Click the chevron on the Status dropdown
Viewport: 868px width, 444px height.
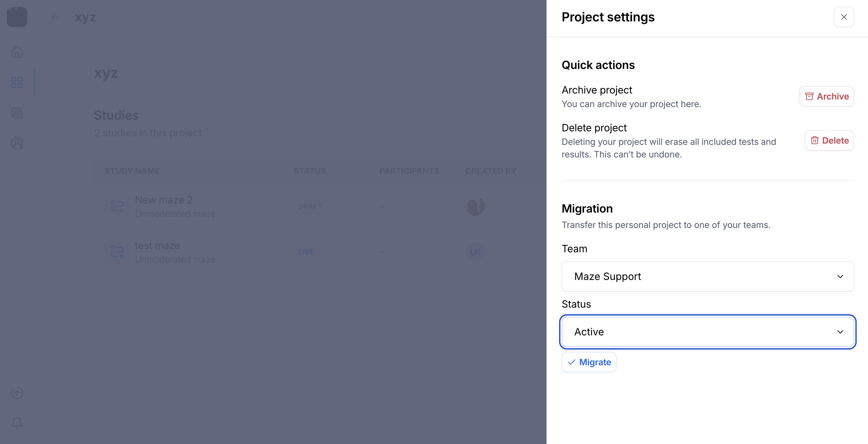coord(840,332)
